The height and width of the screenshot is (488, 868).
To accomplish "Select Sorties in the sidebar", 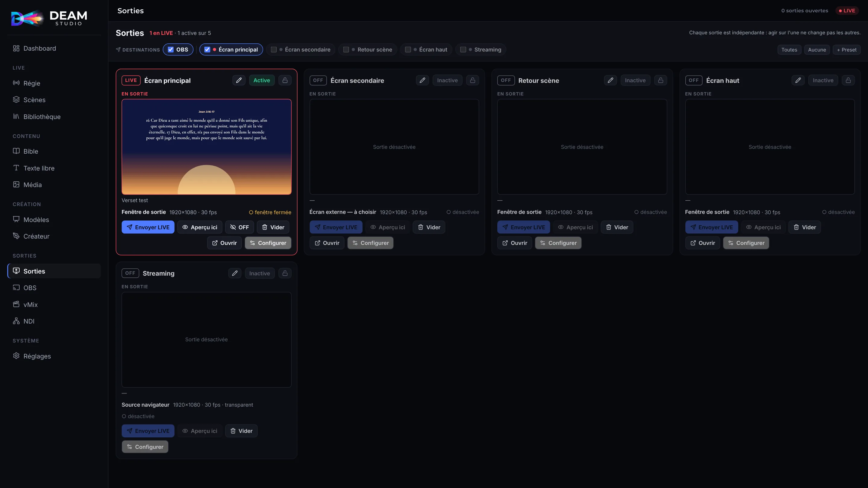I will click(54, 271).
